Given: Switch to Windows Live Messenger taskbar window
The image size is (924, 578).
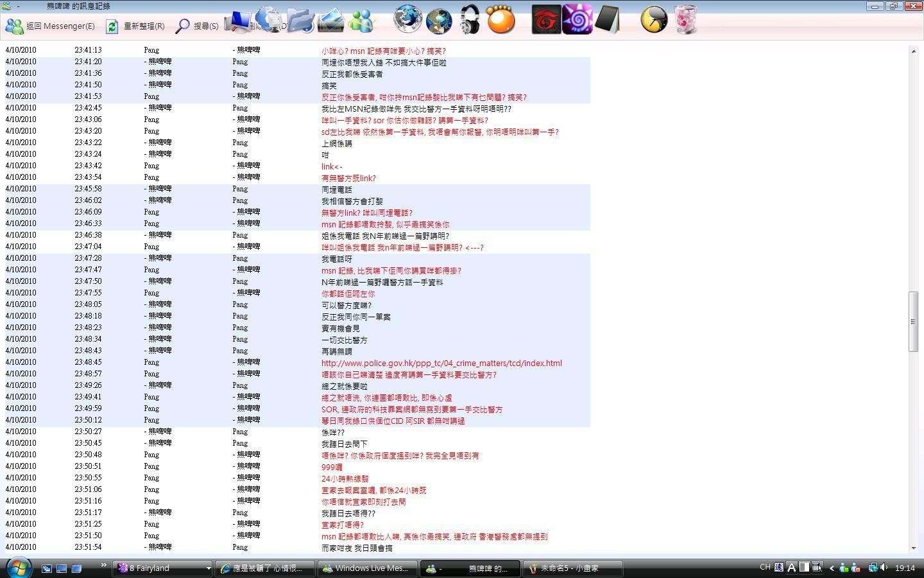Looking at the screenshot, I should tap(365, 568).
